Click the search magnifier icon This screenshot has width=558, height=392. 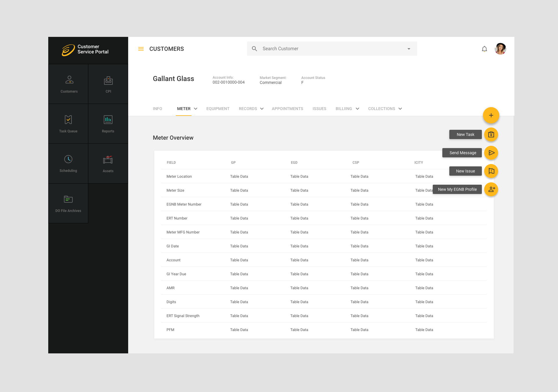click(x=254, y=49)
